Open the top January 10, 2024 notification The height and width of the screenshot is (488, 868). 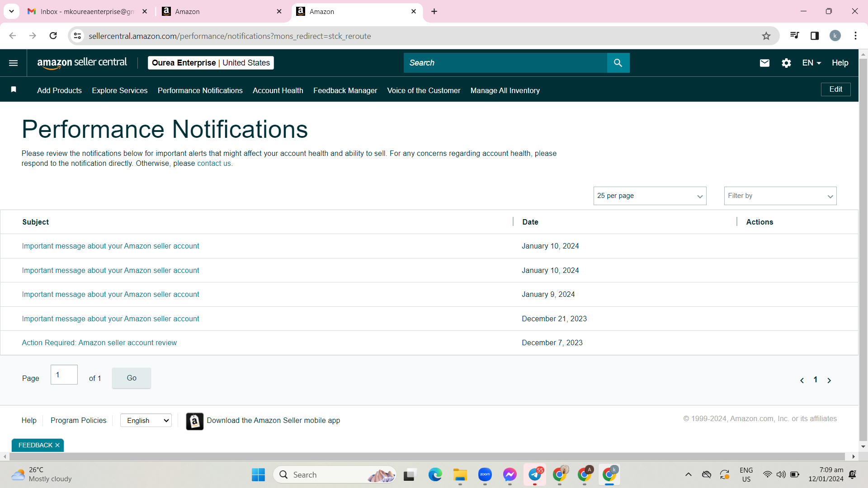pos(111,246)
